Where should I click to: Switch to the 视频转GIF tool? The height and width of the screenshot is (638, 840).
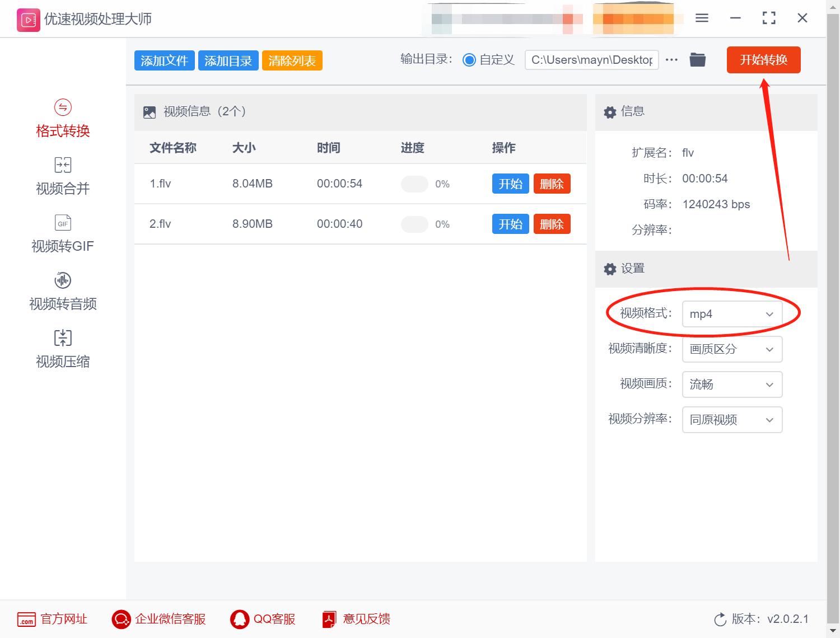click(x=62, y=234)
